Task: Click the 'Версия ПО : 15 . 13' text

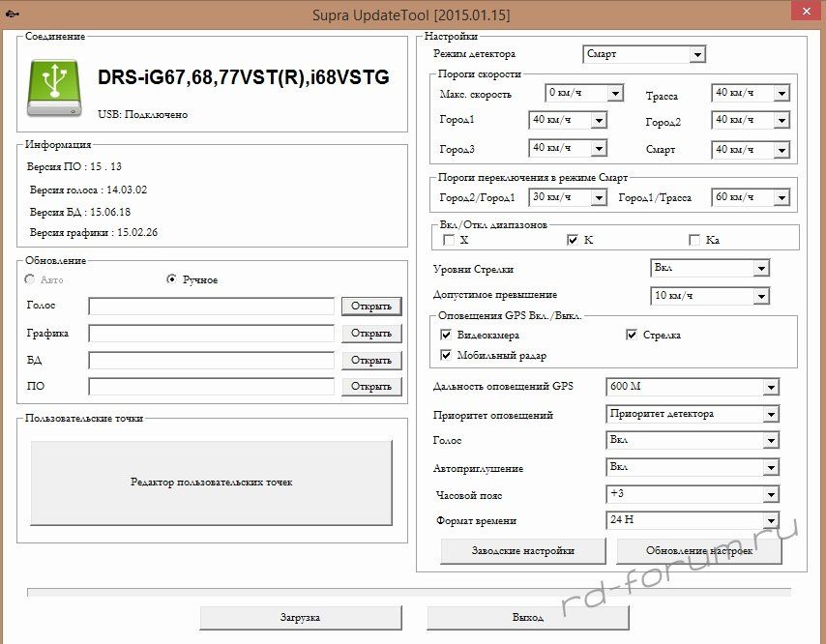Action: 74,167
